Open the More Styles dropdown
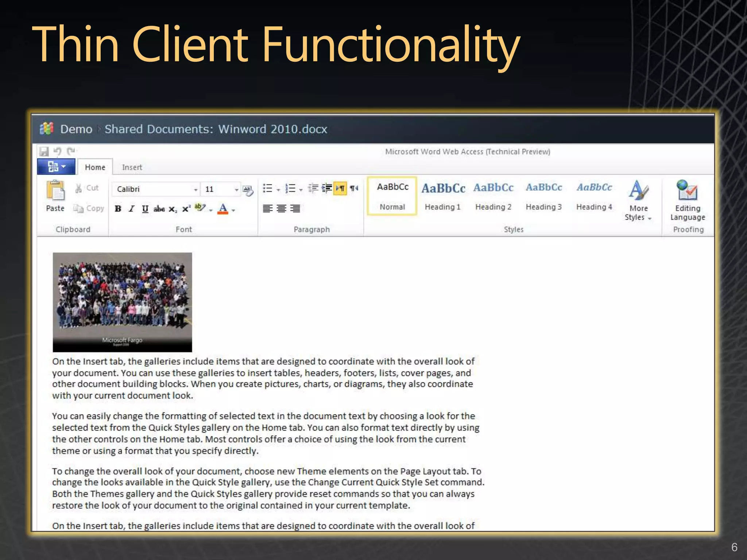Viewport: 747px width, 560px height. [638, 201]
